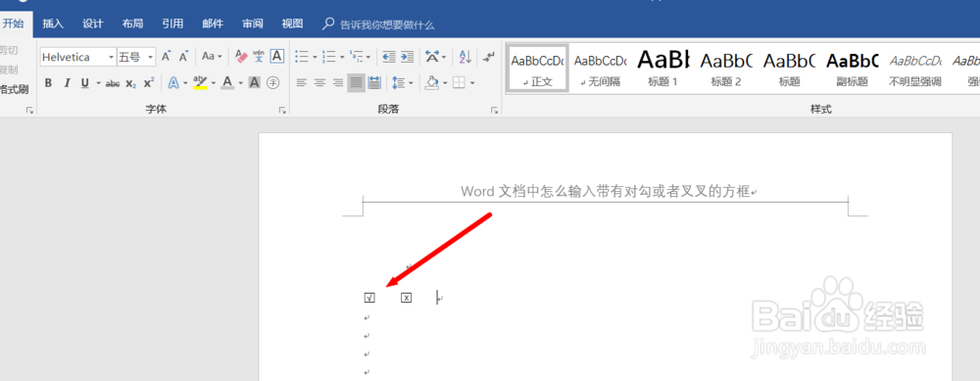Apply 正文 style
The image size is (980, 381).
pos(537,68)
